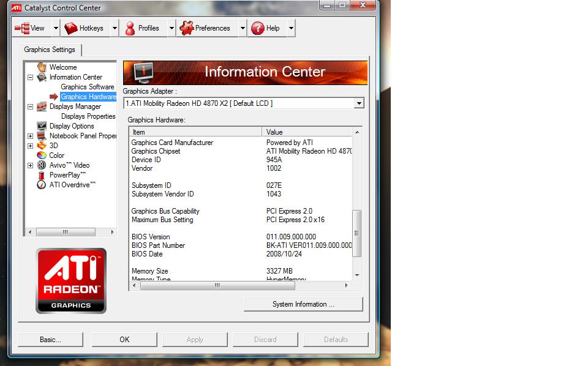Click the BIOS Version value 011.009.000.000
This screenshot has width=588, height=366.
tap(291, 237)
